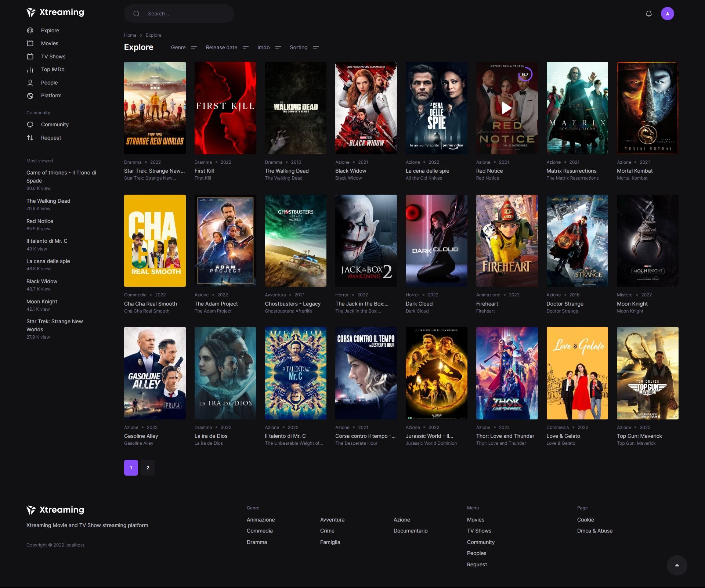Open Game of thrones in Most viewed
Screen dimensions: 705x588
tap(61, 177)
